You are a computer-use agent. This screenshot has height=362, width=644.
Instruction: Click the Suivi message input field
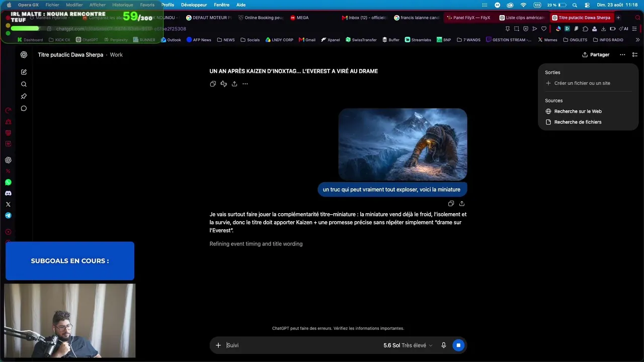tap(302, 345)
